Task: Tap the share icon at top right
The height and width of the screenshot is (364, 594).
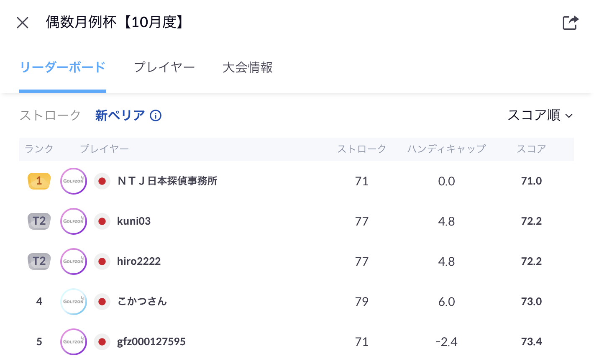Action: tap(570, 23)
